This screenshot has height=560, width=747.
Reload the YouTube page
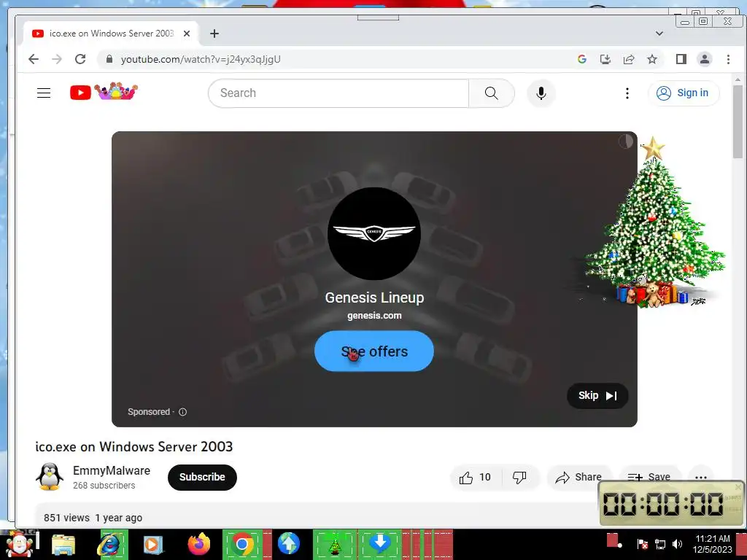click(80, 59)
